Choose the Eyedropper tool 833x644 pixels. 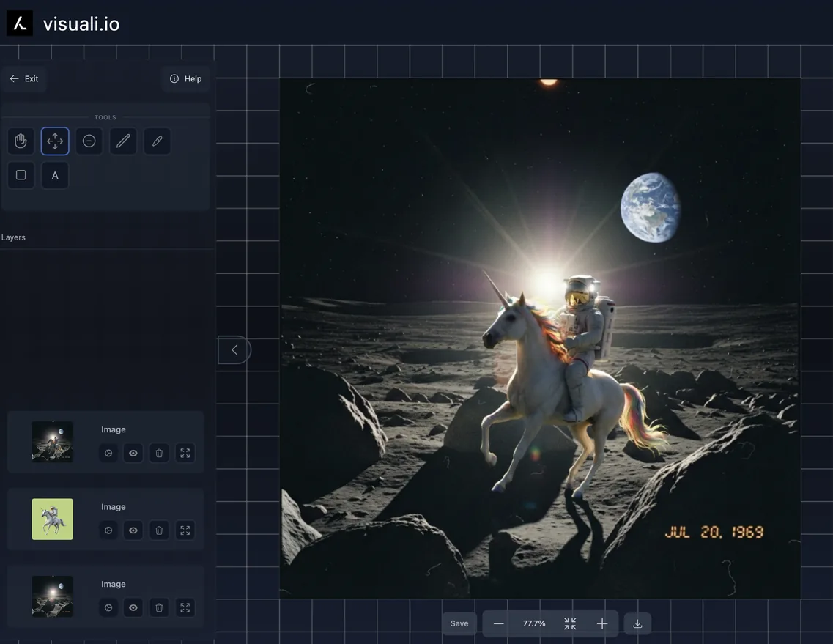point(157,140)
